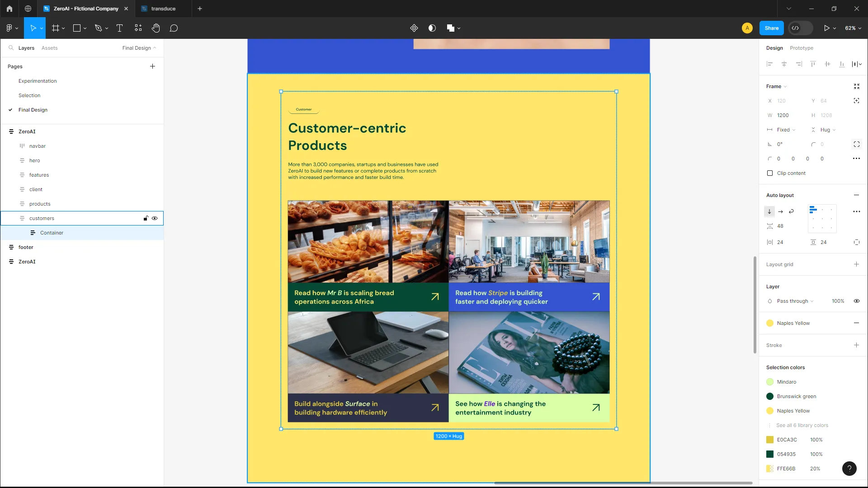Viewport: 868px width, 488px height.
Task: Select the footer layer
Action: point(26,247)
